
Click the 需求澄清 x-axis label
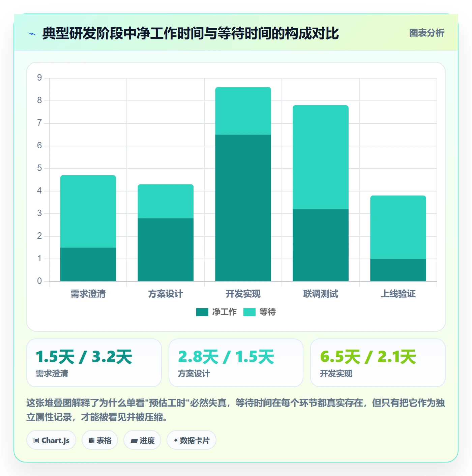[88, 294]
